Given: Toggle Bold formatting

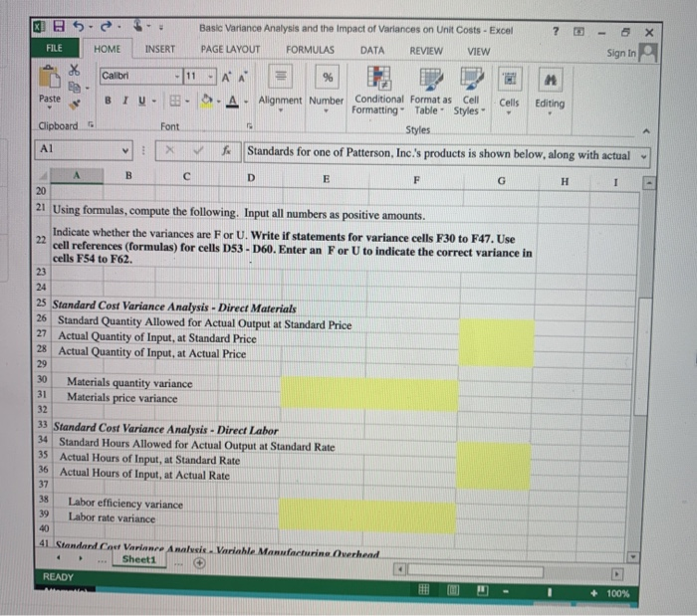Looking at the screenshot, I should [108, 101].
